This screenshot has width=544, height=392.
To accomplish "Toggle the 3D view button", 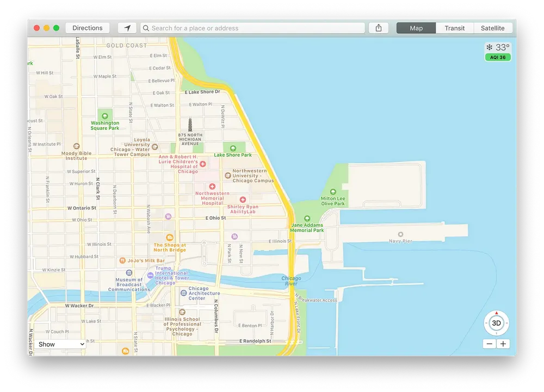I will click(x=496, y=323).
